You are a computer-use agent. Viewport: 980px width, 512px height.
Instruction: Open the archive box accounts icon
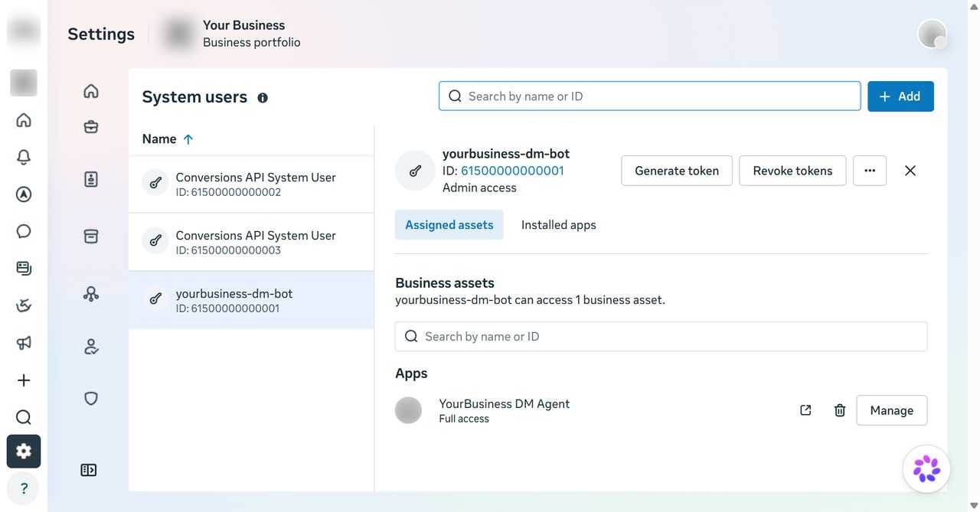[91, 236]
